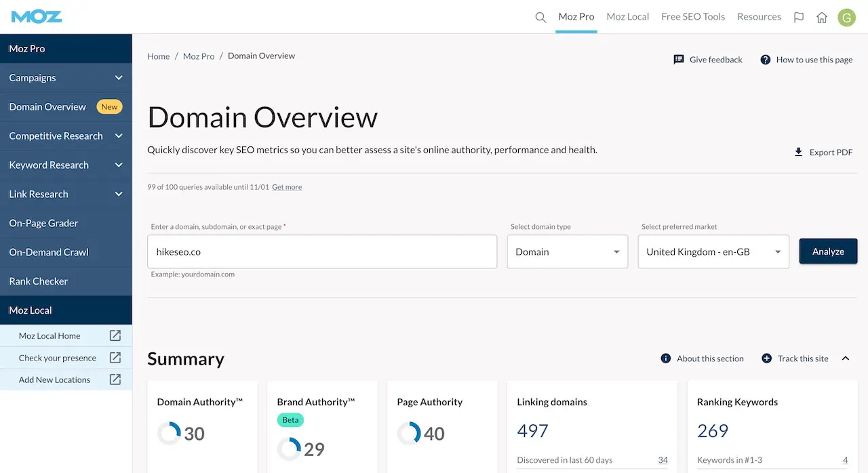This screenshot has width=868, height=473.
Task: Click the Track this site text
Action: click(803, 358)
